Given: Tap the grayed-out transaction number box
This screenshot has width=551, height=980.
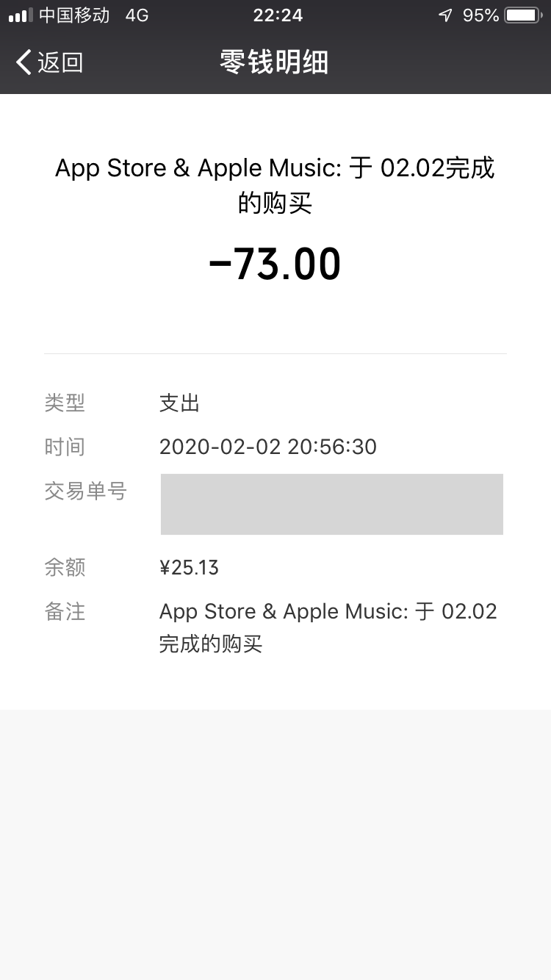Looking at the screenshot, I should coord(331,504).
